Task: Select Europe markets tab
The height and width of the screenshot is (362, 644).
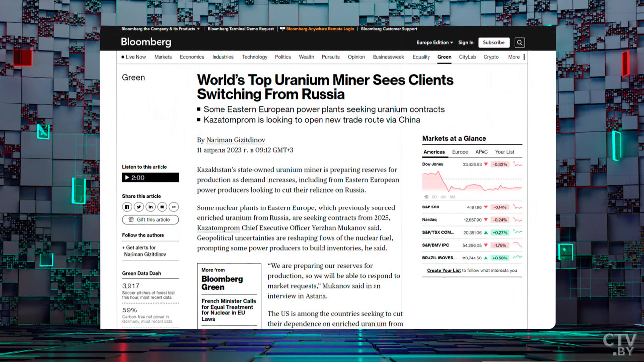Action: 460,152
